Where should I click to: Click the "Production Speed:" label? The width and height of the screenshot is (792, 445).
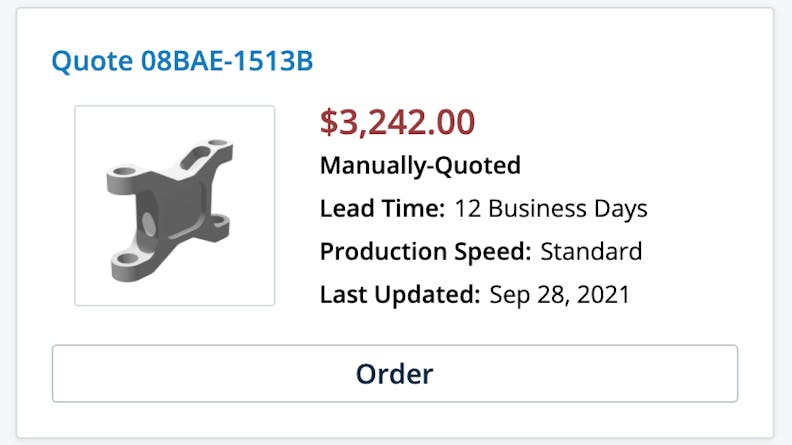point(425,252)
